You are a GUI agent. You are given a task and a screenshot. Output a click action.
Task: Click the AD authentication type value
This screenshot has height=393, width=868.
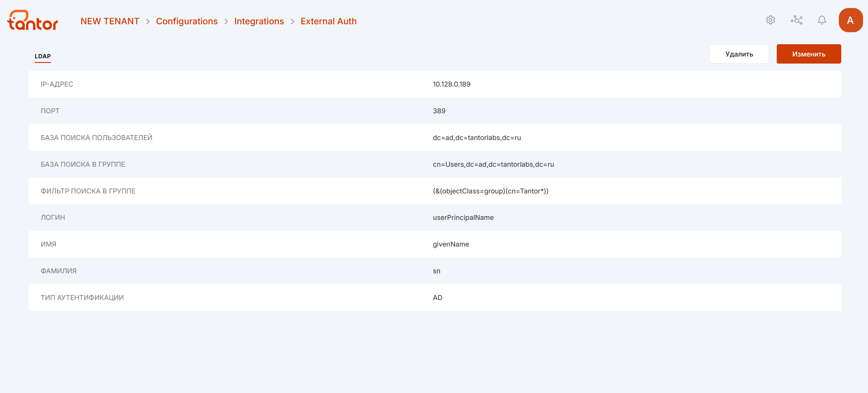[x=438, y=298]
